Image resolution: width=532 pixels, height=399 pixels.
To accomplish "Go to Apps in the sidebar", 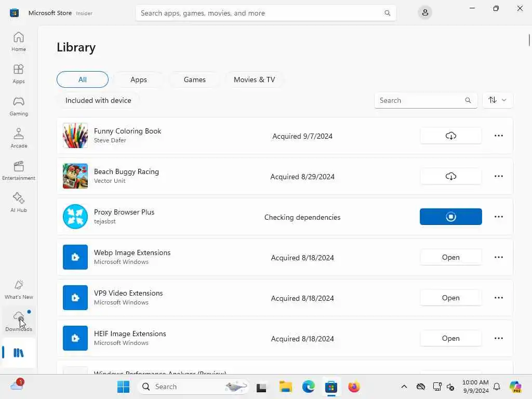I will pos(19,74).
